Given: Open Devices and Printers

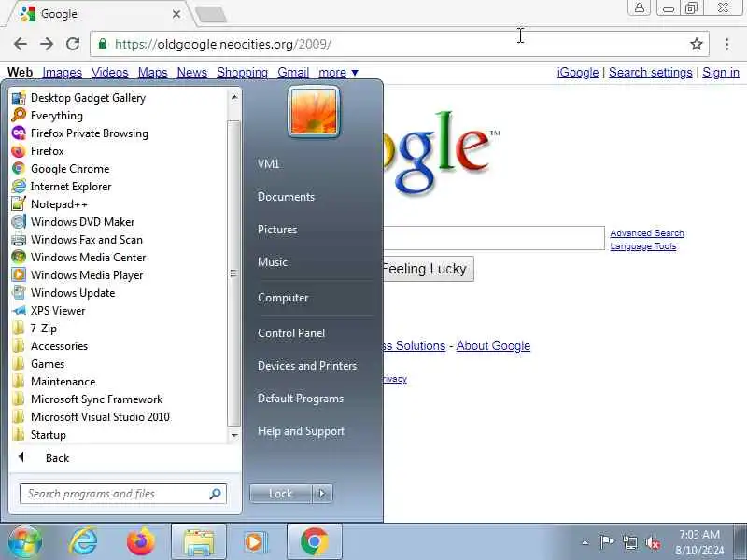Looking at the screenshot, I should (x=307, y=366).
